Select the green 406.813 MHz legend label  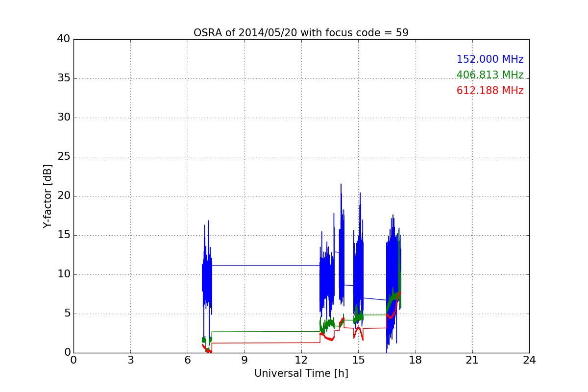(x=490, y=75)
